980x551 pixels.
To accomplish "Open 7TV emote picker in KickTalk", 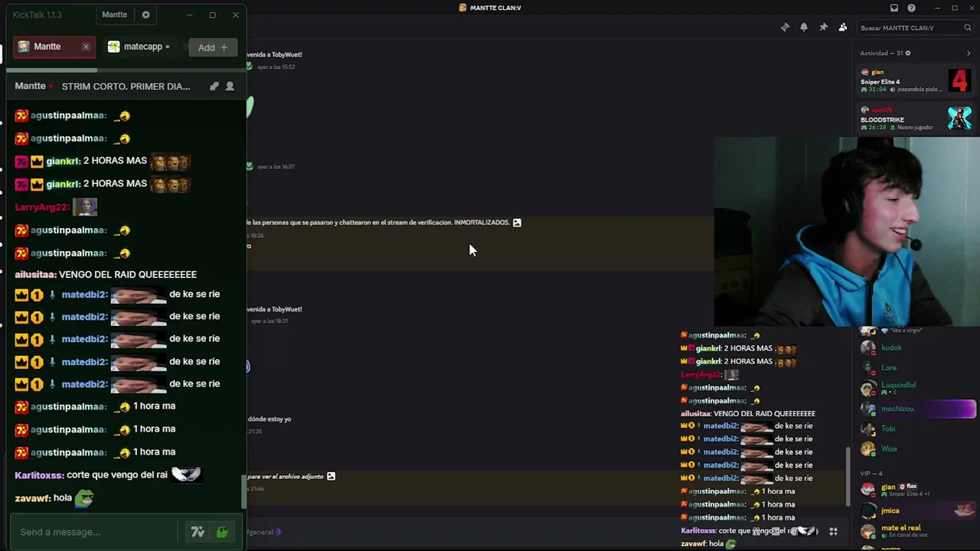I will [198, 532].
